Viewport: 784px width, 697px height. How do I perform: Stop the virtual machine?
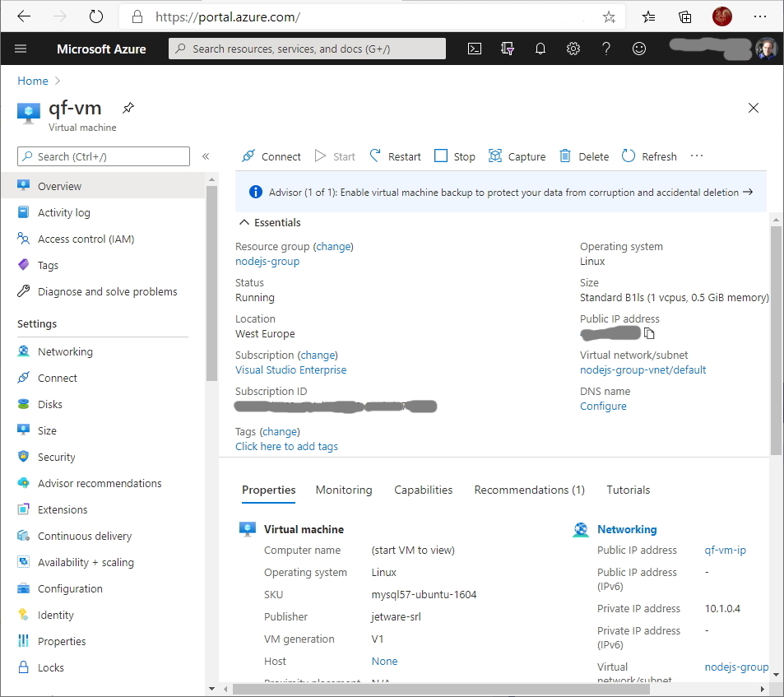[455, 156]
